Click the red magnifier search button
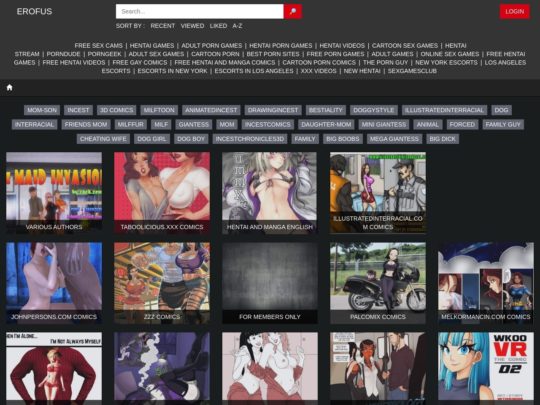Image resolution: width=540 pixels, height=405 pixels. point(293,11)
